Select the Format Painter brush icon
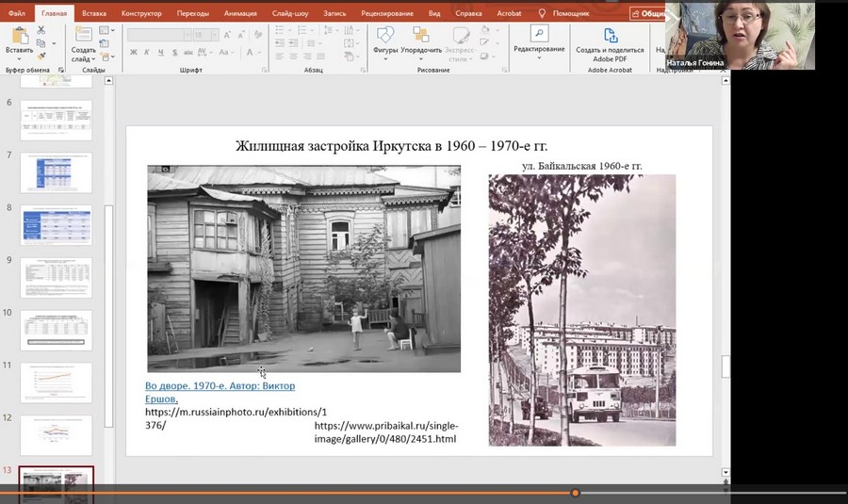This screenshot has width=848, height=504. [41, 57]
